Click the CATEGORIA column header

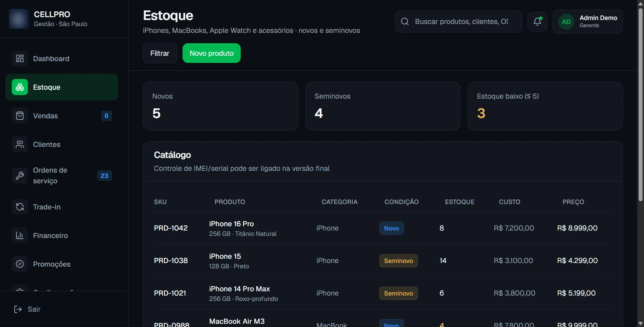(340, 202)
